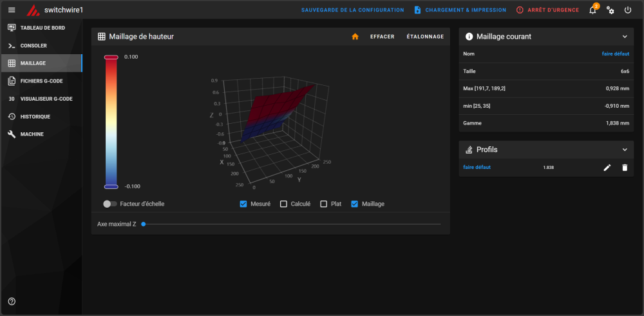The width and height of the screenshot is (644, 316).
Task: Open Tableau de bord page
Action: [41, 28]
